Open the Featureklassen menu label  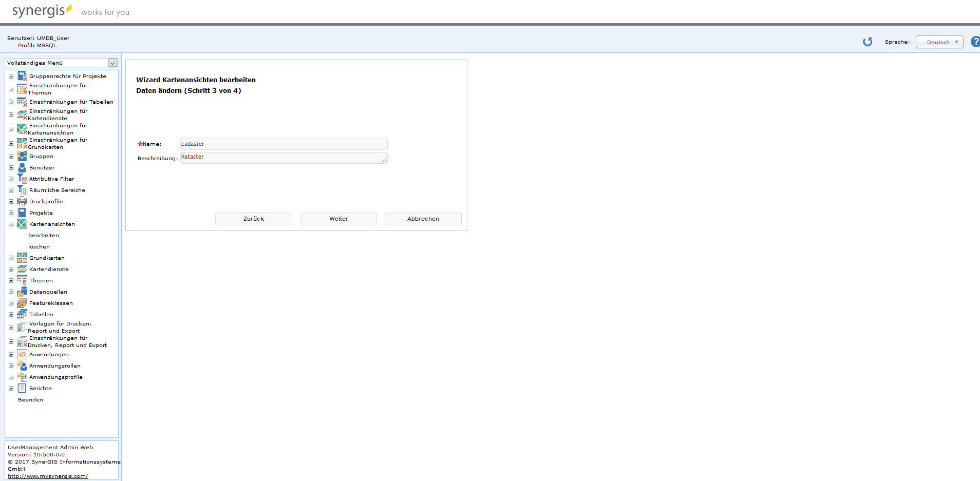(x=51, y=303)
